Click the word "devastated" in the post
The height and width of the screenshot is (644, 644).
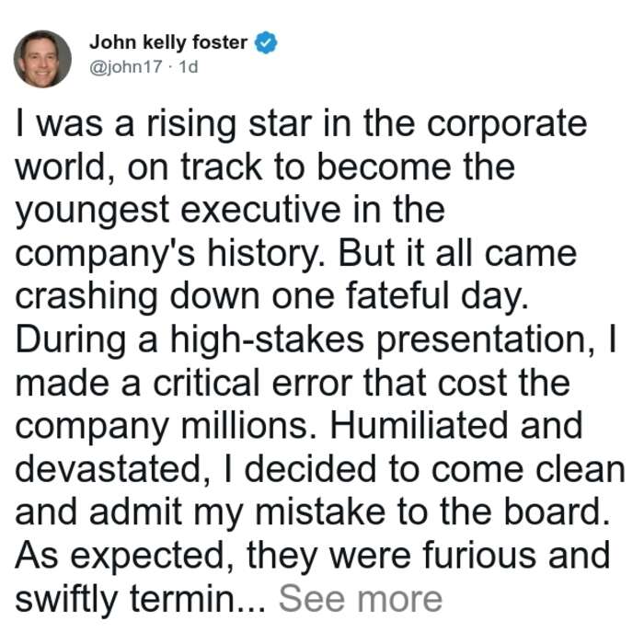pos(113,469)
